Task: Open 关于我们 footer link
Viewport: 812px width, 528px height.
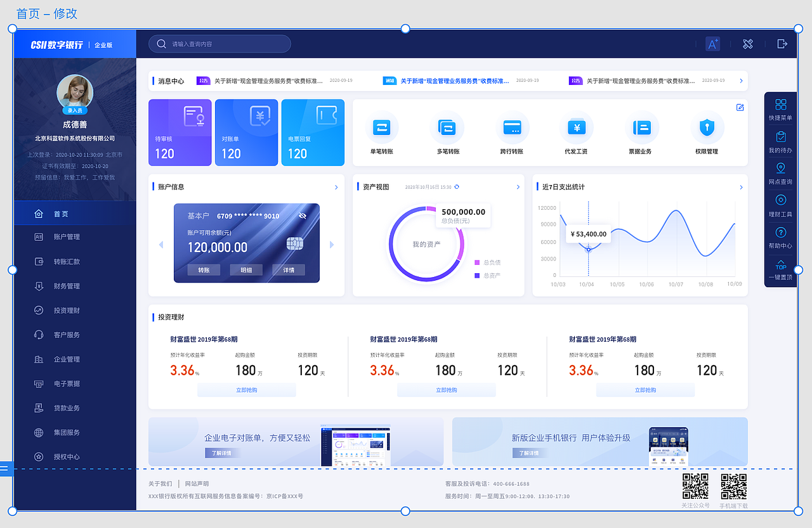Action: coord(160,484)
